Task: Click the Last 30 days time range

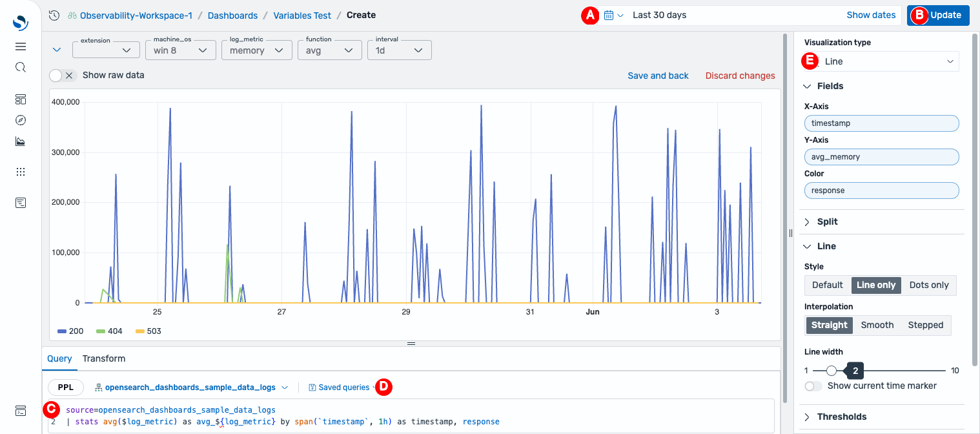Action: [660, 15]
